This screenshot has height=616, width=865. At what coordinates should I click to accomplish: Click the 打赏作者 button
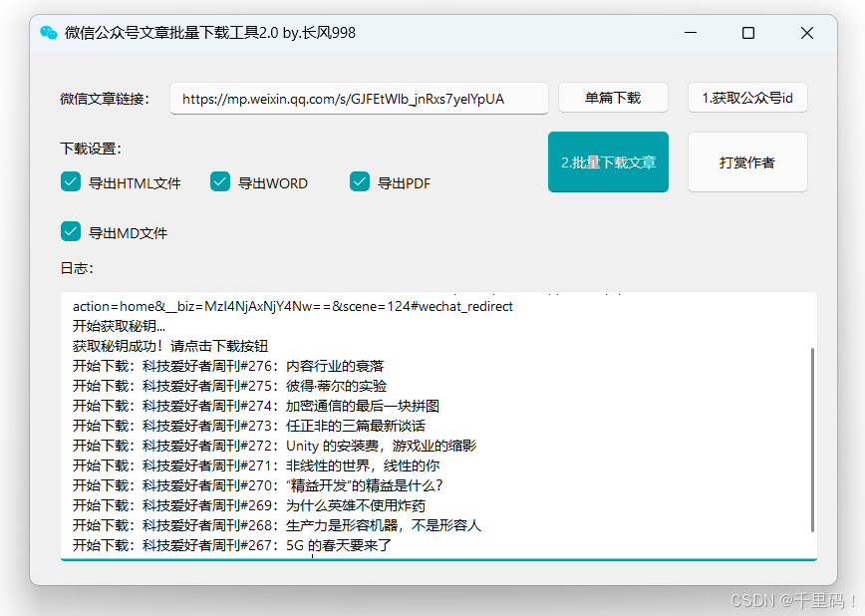(x=747, y=161)
